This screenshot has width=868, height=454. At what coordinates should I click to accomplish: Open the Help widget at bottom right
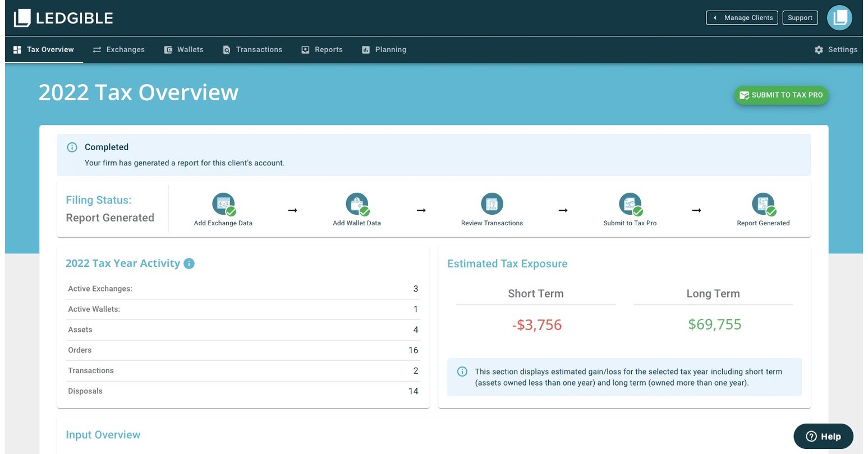(823, 436)
